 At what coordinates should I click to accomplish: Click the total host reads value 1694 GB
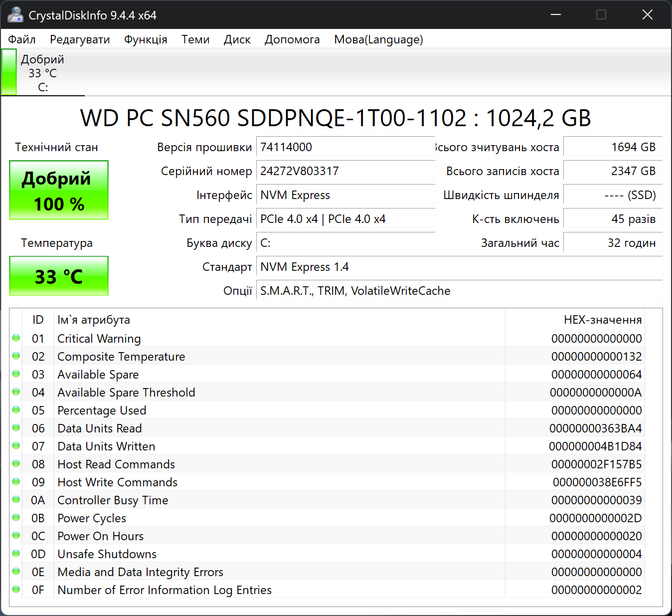(613, 147)
